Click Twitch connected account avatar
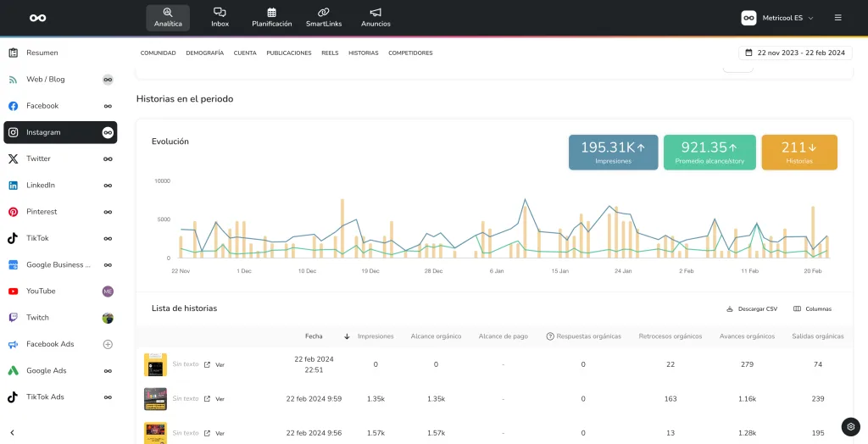Image resolution: width=868 pixels, height=444 pixels. tap(108, 318)
